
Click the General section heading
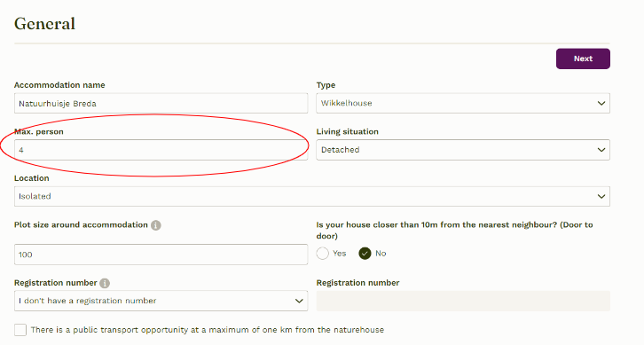coord(44,24)
